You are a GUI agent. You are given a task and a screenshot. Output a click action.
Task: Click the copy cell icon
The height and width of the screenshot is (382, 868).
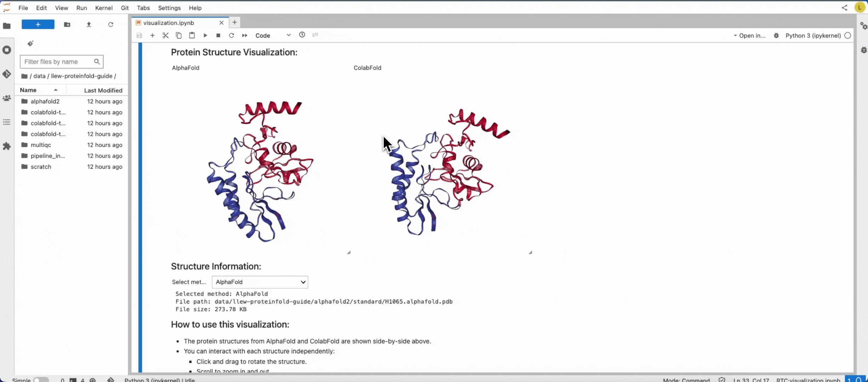[x=178, y=35]
